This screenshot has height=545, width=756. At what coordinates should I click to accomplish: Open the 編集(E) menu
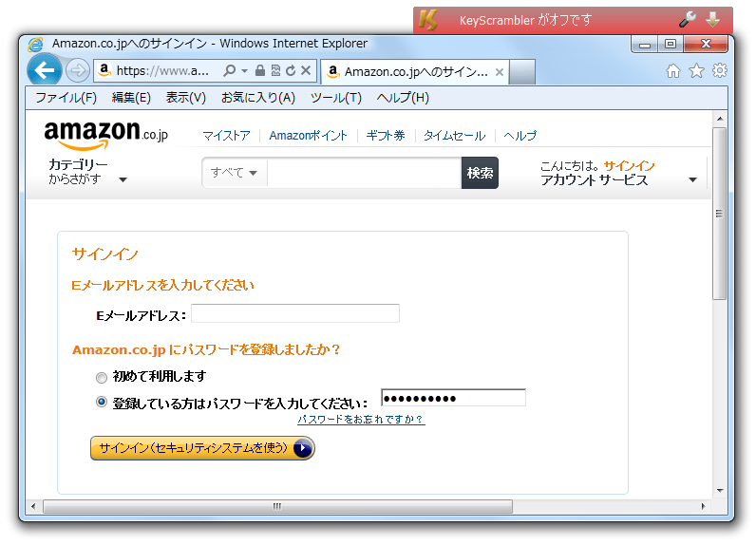pos(131,98)
